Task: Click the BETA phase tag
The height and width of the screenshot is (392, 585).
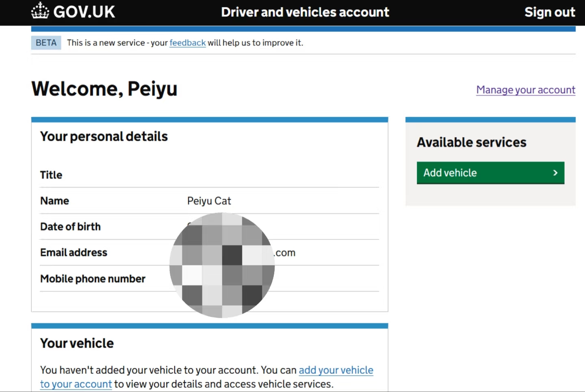Action: 46,43
